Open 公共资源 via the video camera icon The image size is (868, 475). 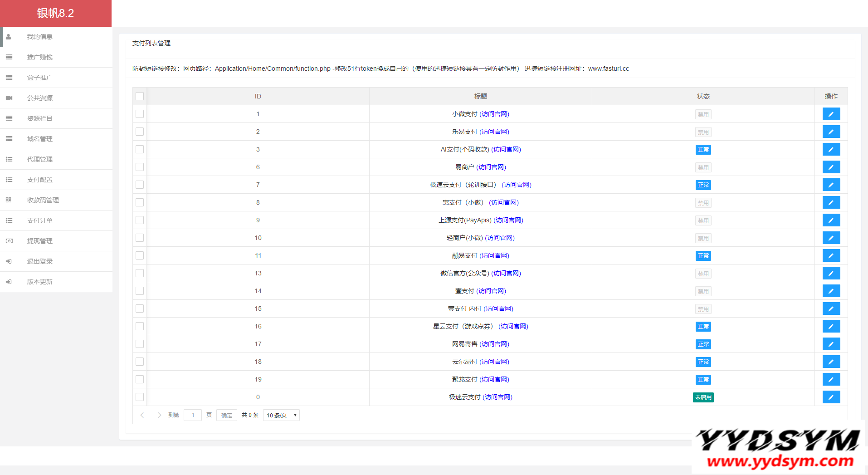coord(9,98)
